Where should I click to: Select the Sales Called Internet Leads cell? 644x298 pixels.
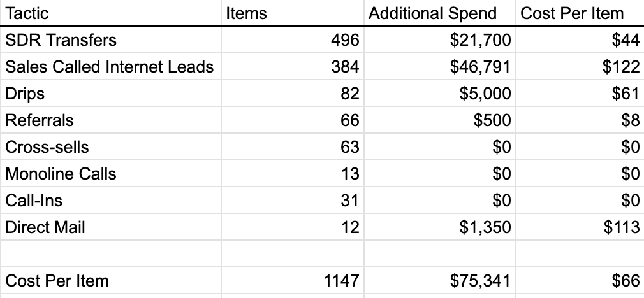(111, 66)
